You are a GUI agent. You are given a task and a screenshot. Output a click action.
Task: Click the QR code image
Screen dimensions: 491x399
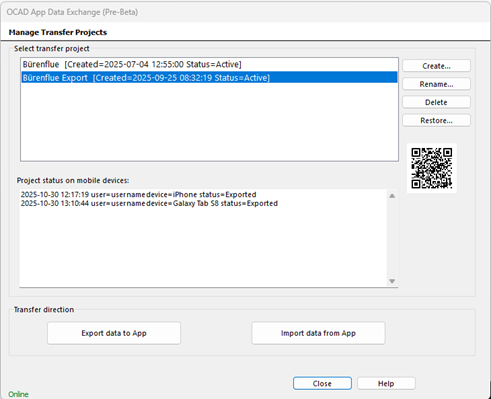coord(432,168)
